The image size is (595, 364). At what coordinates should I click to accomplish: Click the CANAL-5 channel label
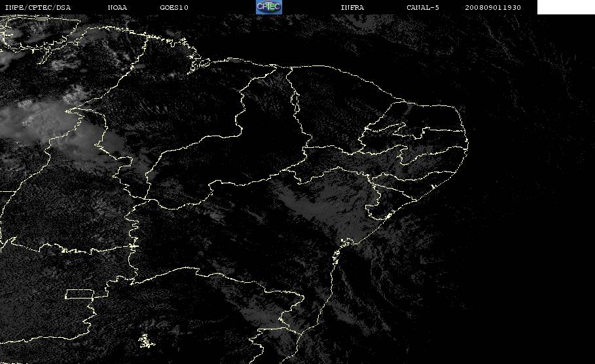click(x=423, y=8)
